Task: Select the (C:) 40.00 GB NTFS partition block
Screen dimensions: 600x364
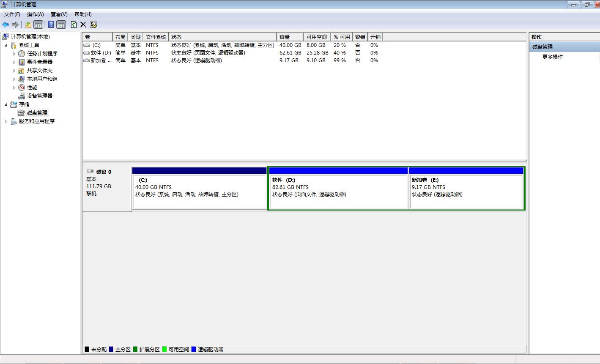Action: point(200,188)
